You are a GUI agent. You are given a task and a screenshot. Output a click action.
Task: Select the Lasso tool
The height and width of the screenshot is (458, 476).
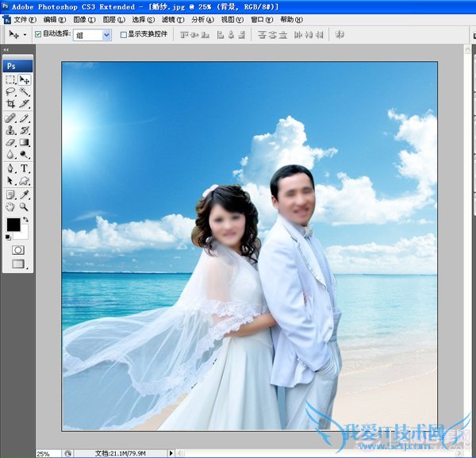pyautogui.click(x=10, y=92)
